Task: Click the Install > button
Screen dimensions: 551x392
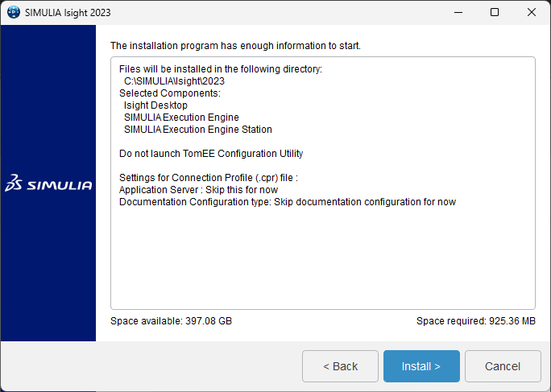Action: (421, 366)
